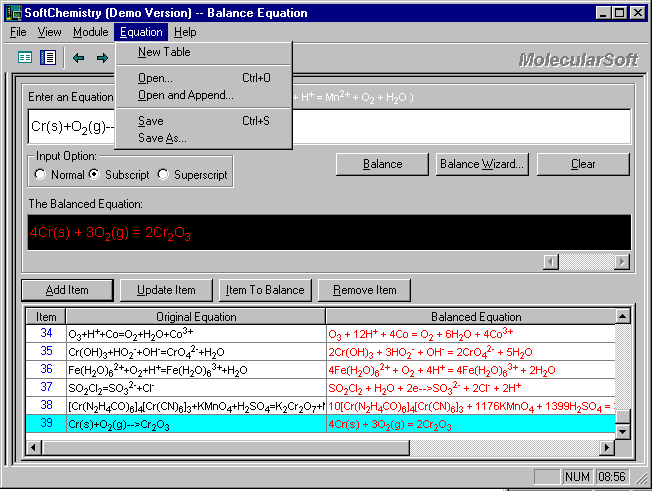This screenshot has height=491, width=652.
Task: Select the Superscript input option
Action: pyautogui.click(x=166, y=175)
